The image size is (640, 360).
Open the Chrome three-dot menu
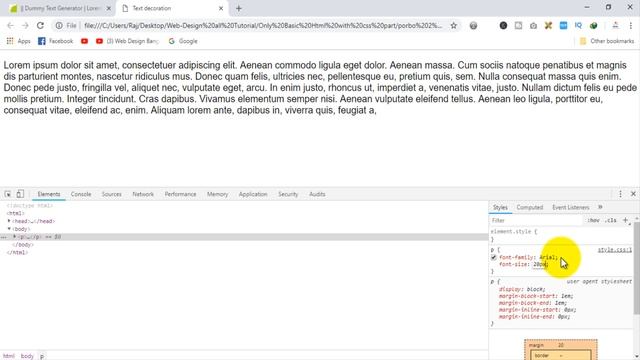[630, 25]
